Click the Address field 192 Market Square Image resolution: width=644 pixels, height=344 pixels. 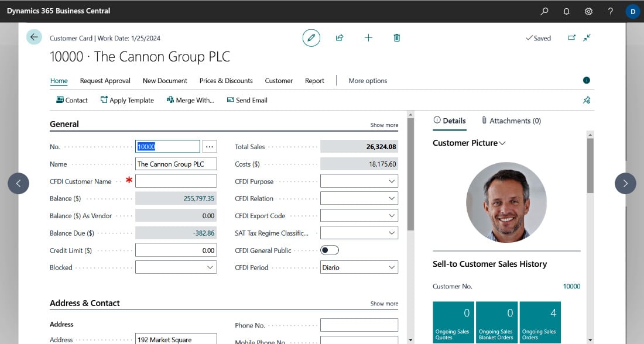point(176,339)
